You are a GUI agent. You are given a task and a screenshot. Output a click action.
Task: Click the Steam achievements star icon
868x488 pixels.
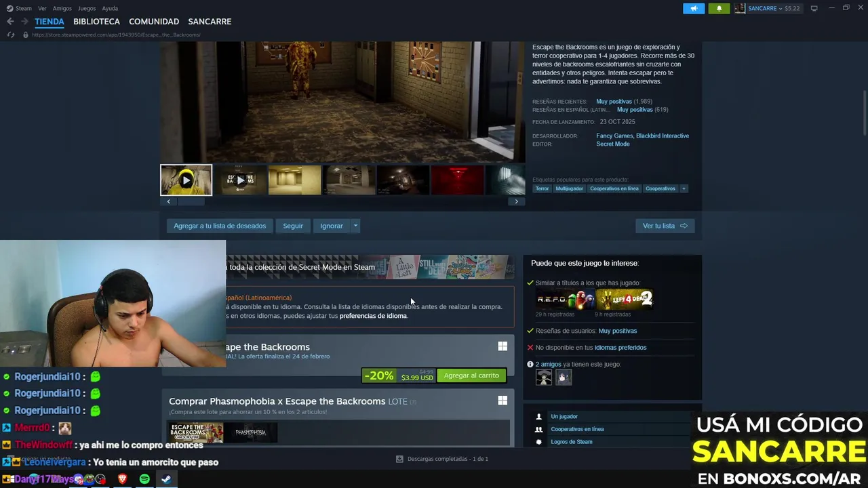pos(539,442)
